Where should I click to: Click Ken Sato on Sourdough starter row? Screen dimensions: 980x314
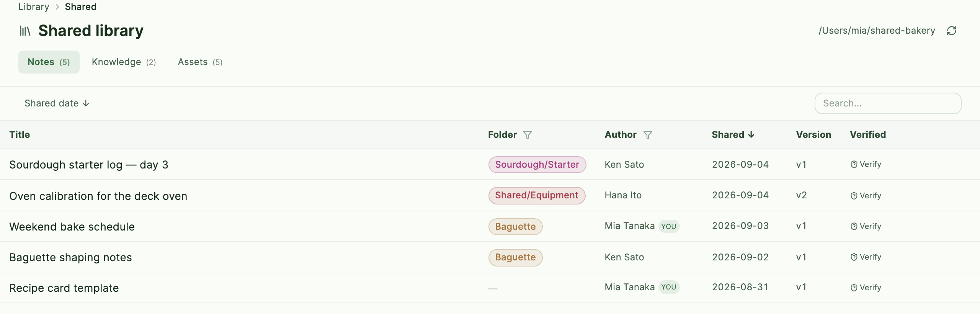[624, 165]
